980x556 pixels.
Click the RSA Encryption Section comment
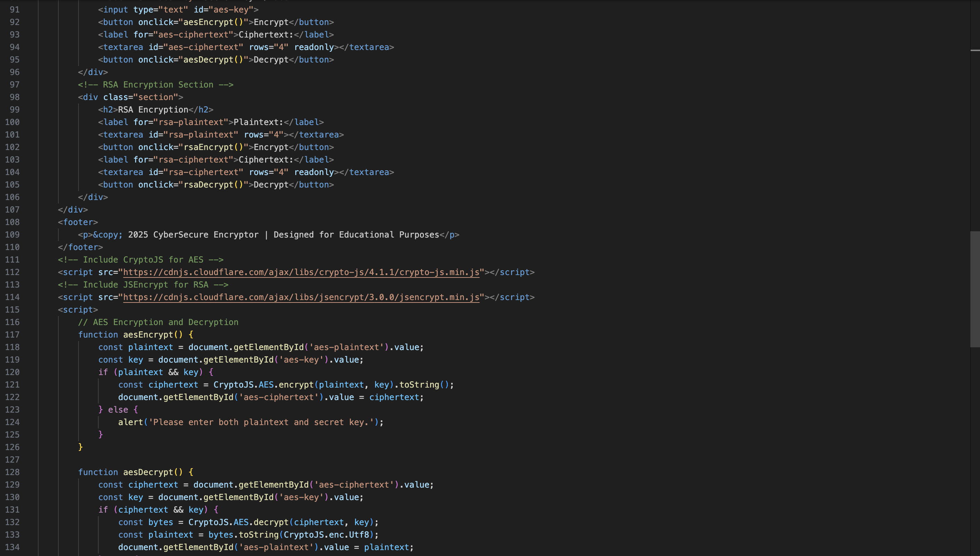click(x=155, y=85)
